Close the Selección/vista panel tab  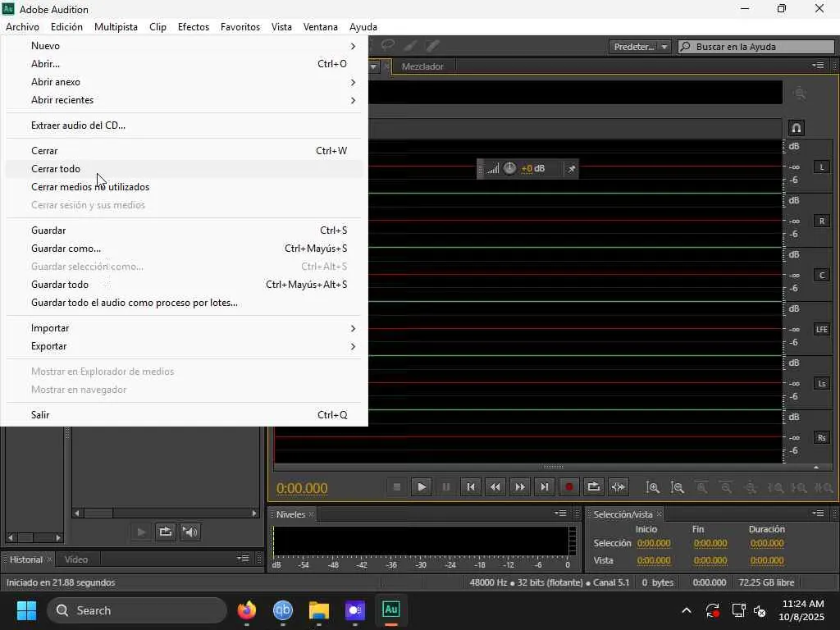660,514
